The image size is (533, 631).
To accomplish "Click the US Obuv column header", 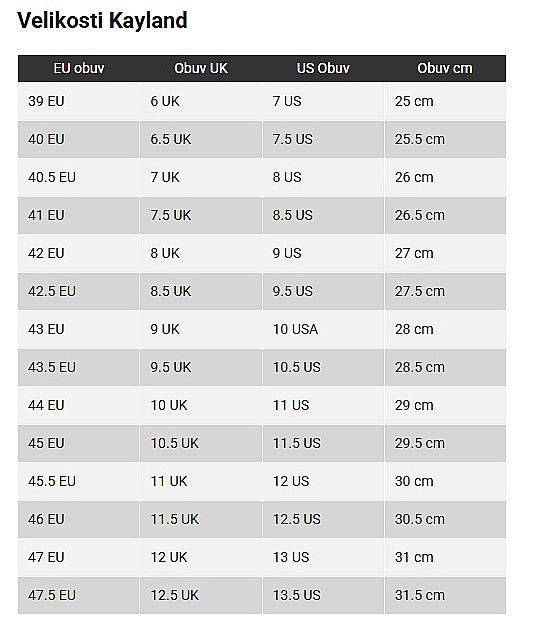I will [x=323, y=68].
